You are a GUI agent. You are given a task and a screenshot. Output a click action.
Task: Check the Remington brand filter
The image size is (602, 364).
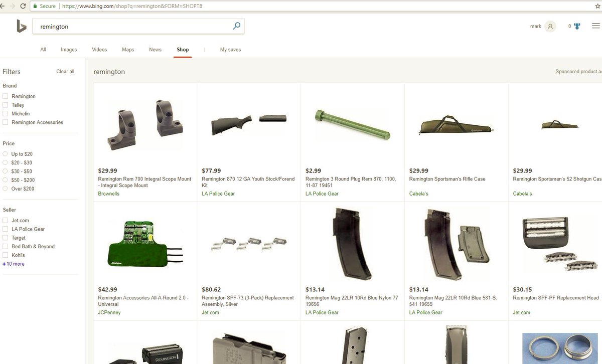point(5,96)
